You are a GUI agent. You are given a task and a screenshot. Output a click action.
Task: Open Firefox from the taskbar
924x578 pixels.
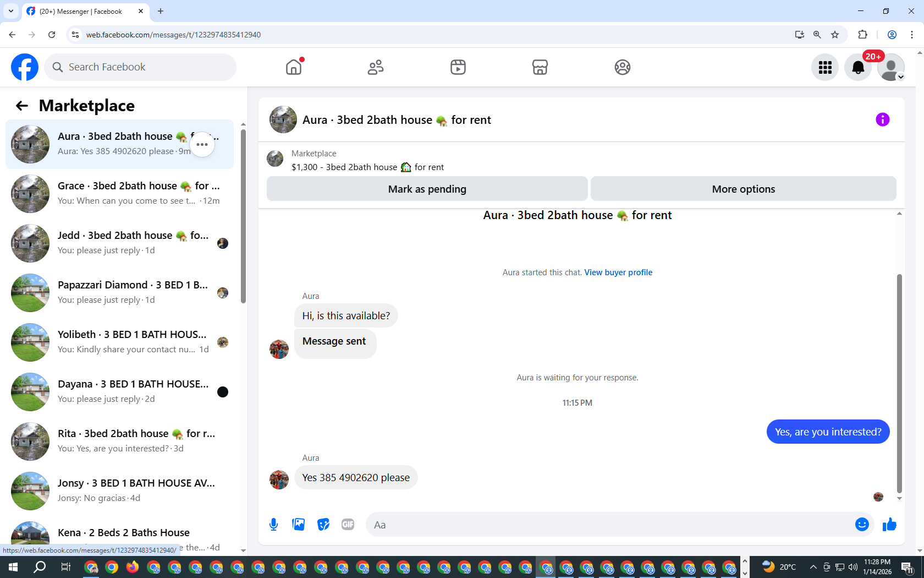point(133,566)
